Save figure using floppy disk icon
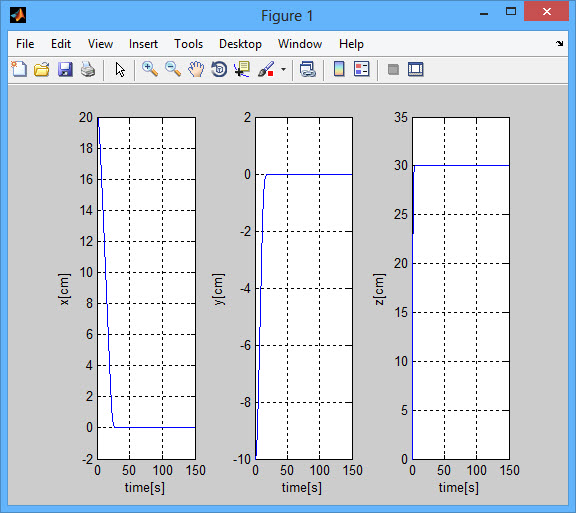 (65, 69)
